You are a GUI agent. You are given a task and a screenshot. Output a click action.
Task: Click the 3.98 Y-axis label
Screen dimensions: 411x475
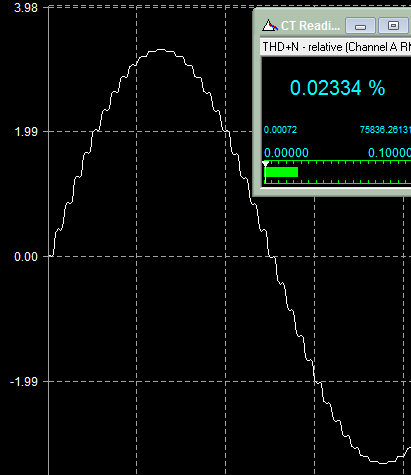click(x=26, y=8)
